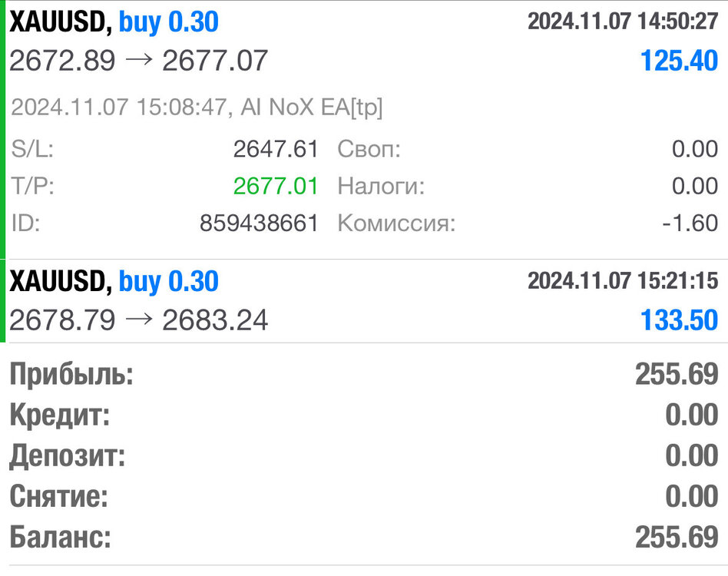This screenshot has height=576, width=728.
Task: Tap the Своп value 0.00
Action: (694, 149)
